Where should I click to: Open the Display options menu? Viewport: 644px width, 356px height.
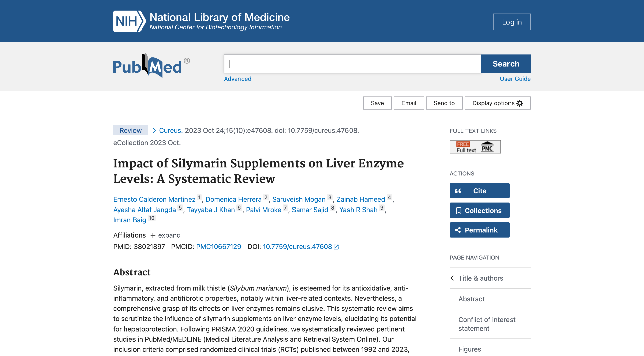(x=497, y=103)
